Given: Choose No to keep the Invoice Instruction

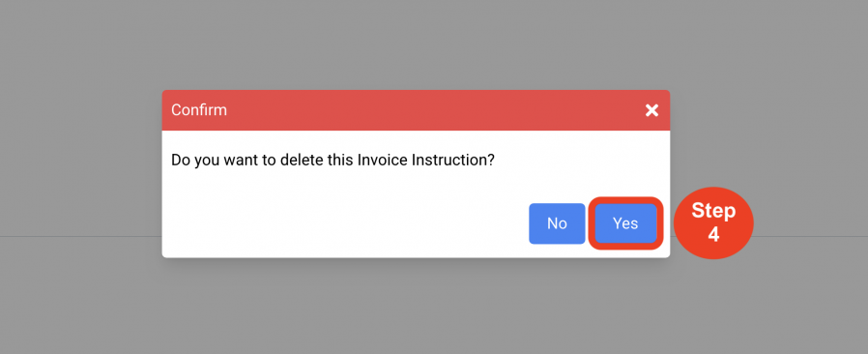Looking at the screenshot, I should pos(557,223).
